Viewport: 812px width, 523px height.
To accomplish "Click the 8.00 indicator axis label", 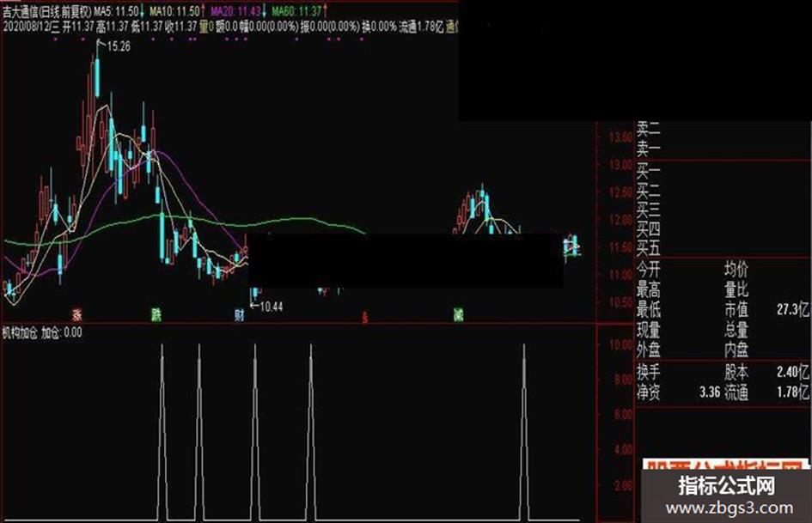I will pos(623,380).
